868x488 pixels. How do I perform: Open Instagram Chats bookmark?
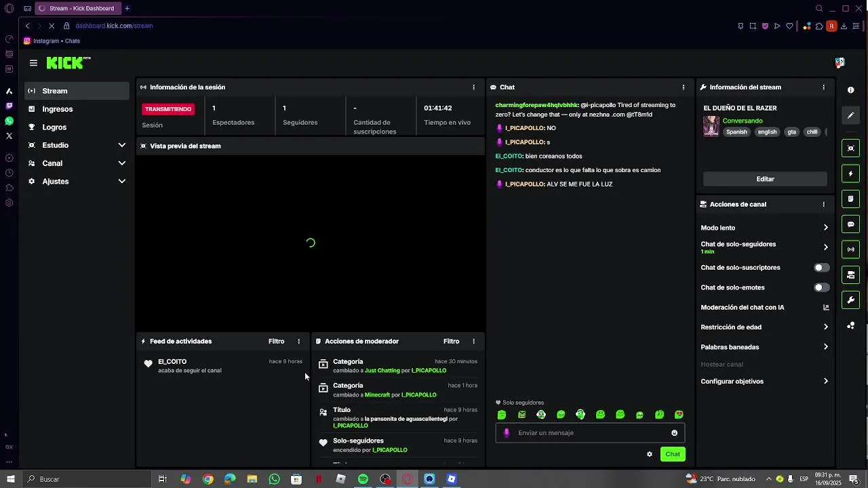pos(52,41)
